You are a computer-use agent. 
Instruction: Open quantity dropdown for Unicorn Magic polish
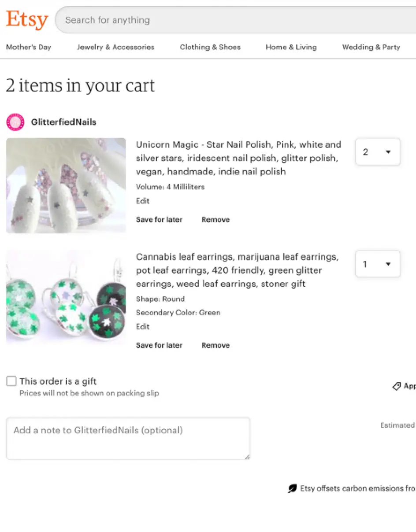[x=378, y=152]
